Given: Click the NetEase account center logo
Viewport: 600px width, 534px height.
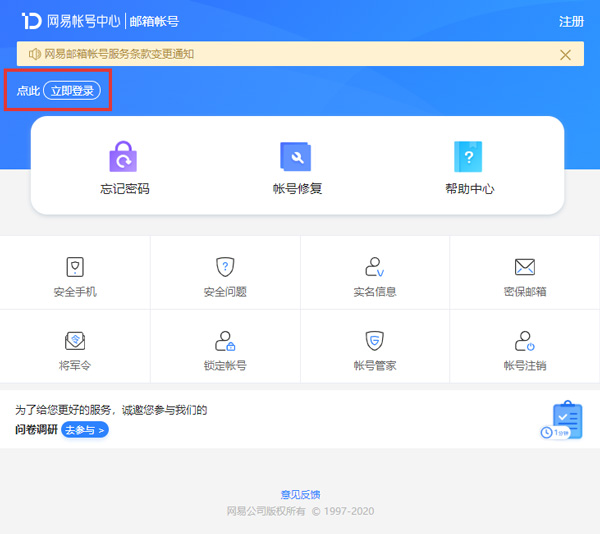Looking at the screenshot, I should 32,21.
